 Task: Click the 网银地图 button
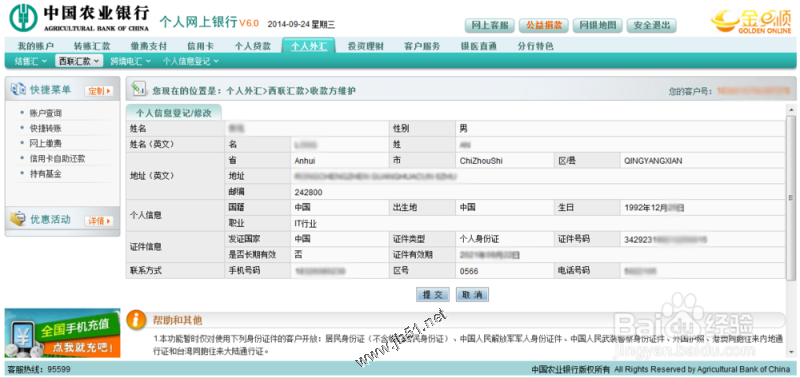pos(598,25)
